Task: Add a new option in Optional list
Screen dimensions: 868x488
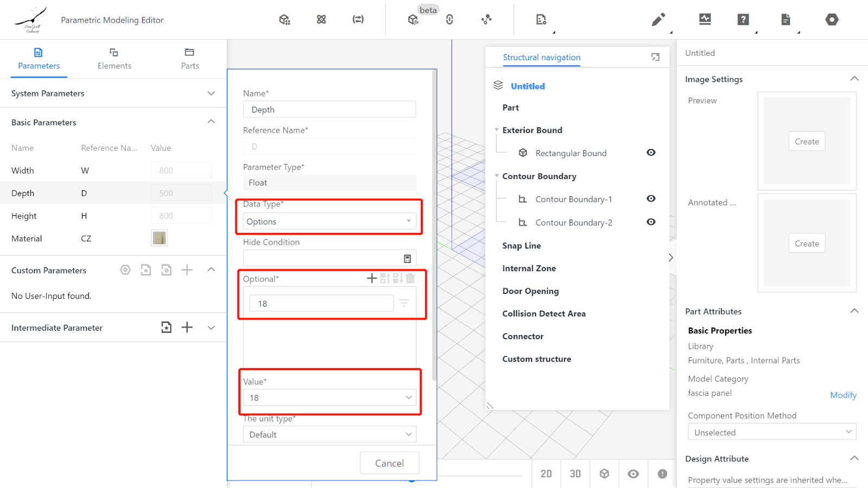Action: pos(372,278)
